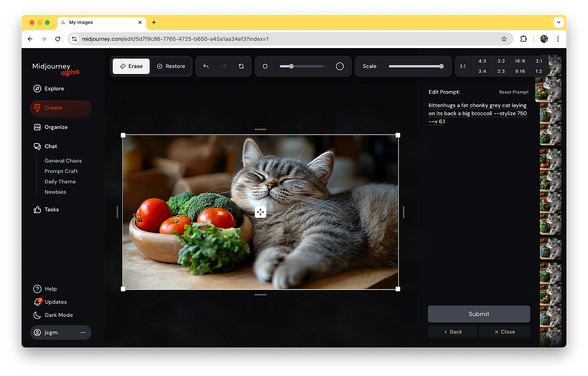
Task: Click the Organize image icon
Action: pos(37,127)
